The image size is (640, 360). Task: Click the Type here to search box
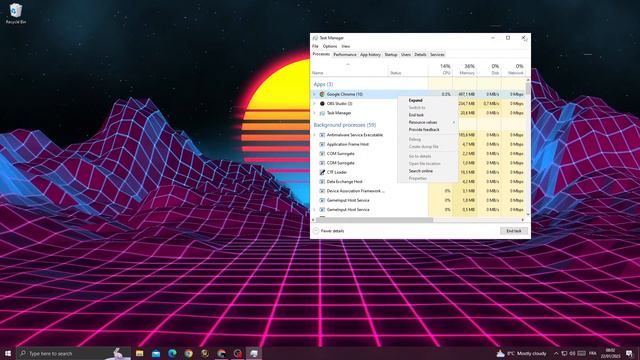click(73, 353)
